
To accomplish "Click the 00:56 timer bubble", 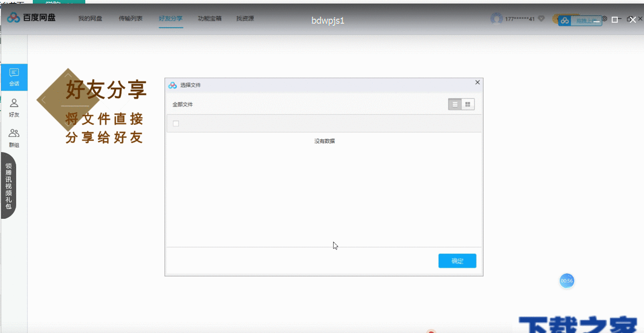I will pyautogui.click(x=567, y=280).
